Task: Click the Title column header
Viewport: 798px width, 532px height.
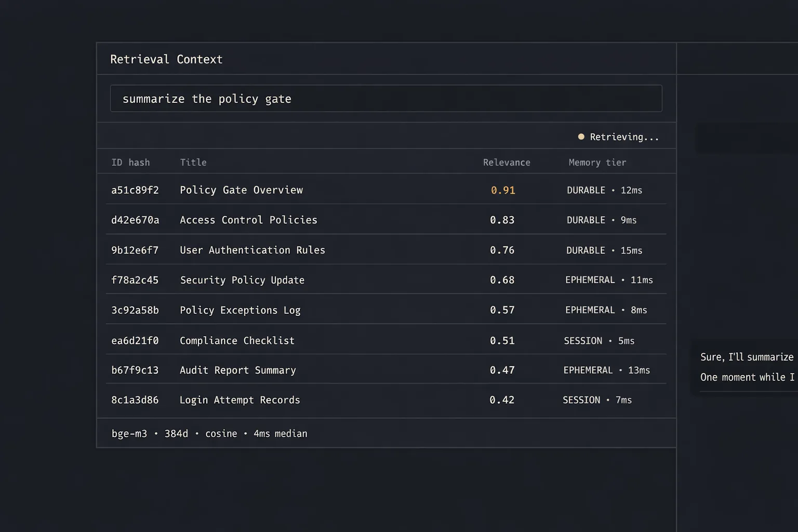Action: (193, 162)
